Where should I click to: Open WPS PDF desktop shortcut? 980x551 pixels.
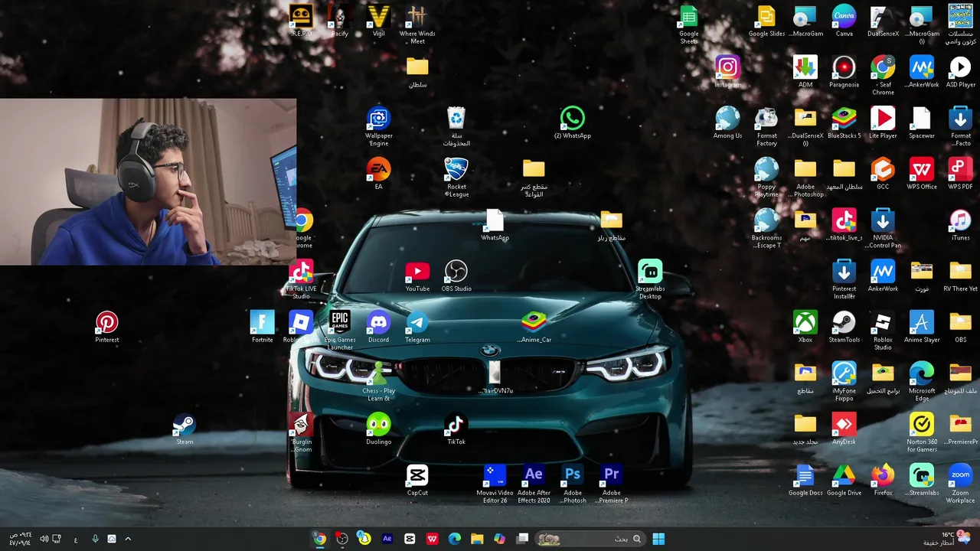point(960,173)
